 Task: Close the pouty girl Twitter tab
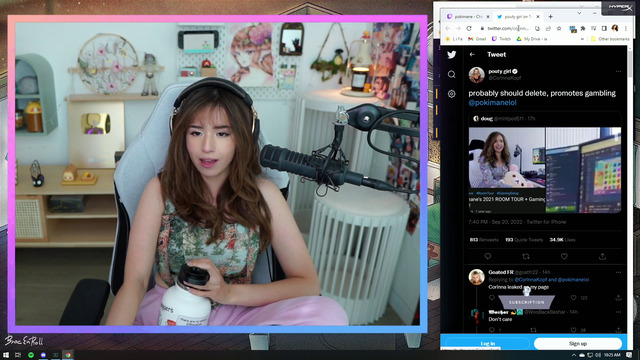click(538, 17)
